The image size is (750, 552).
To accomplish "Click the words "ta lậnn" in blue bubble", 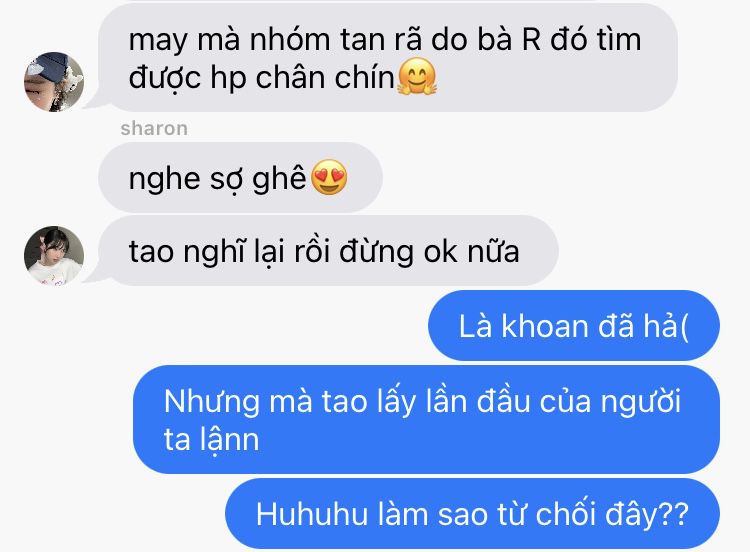I will (x=211, y=439).
